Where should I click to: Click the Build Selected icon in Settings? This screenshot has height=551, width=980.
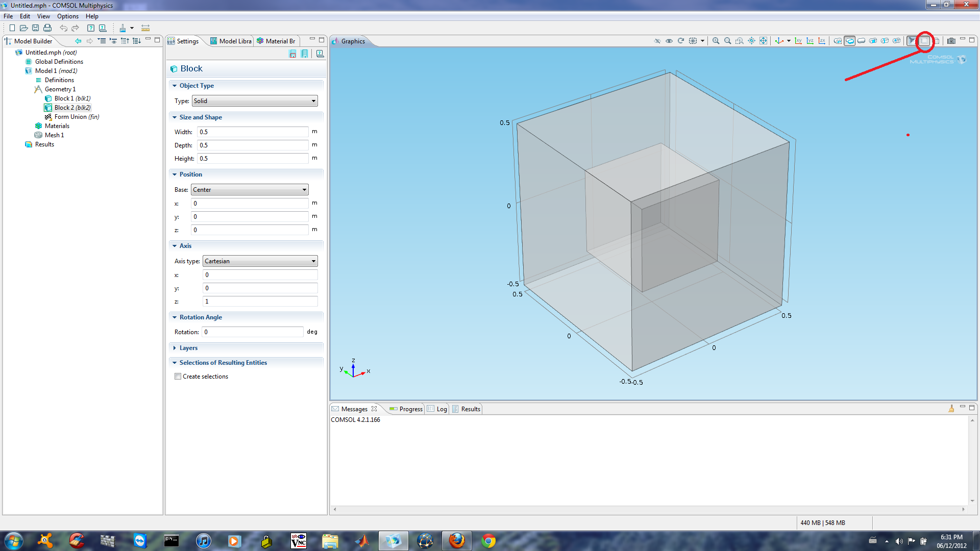(292, 54)
